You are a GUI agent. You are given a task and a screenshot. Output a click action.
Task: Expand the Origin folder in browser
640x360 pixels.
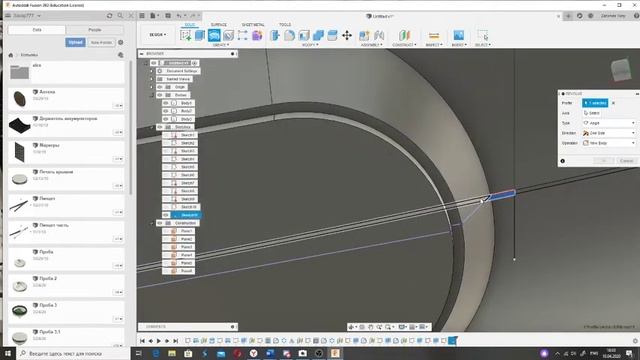[152, 87]
